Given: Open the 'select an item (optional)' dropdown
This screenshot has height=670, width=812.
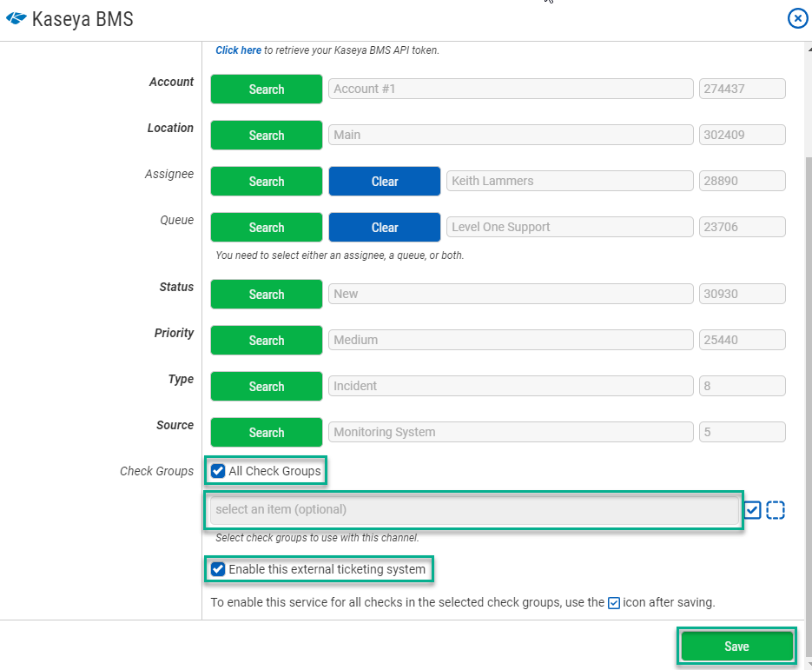Looking at the screenshot, I should coord(473,510).
